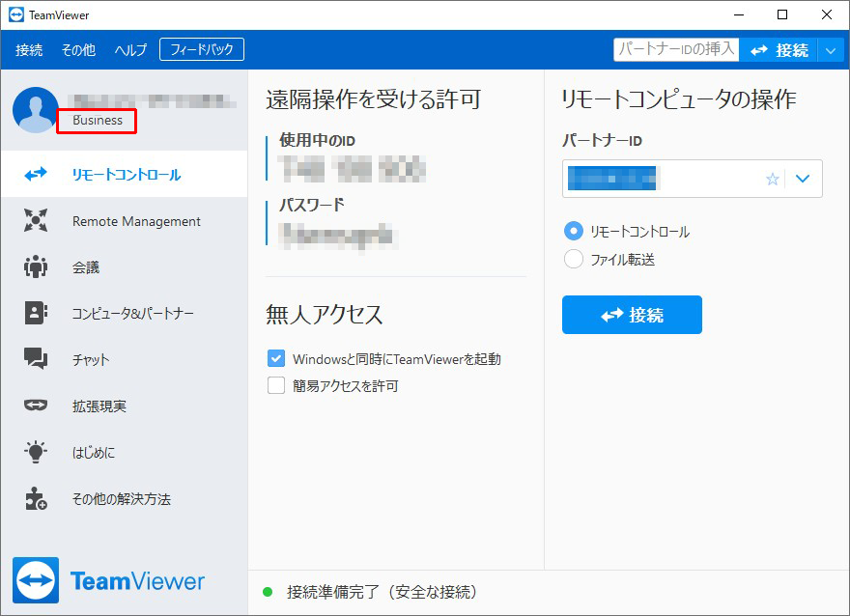The width and height of the screenshot is (850, 616).
Task: Open the 拡張現実 section
Action: pos(125,406)
